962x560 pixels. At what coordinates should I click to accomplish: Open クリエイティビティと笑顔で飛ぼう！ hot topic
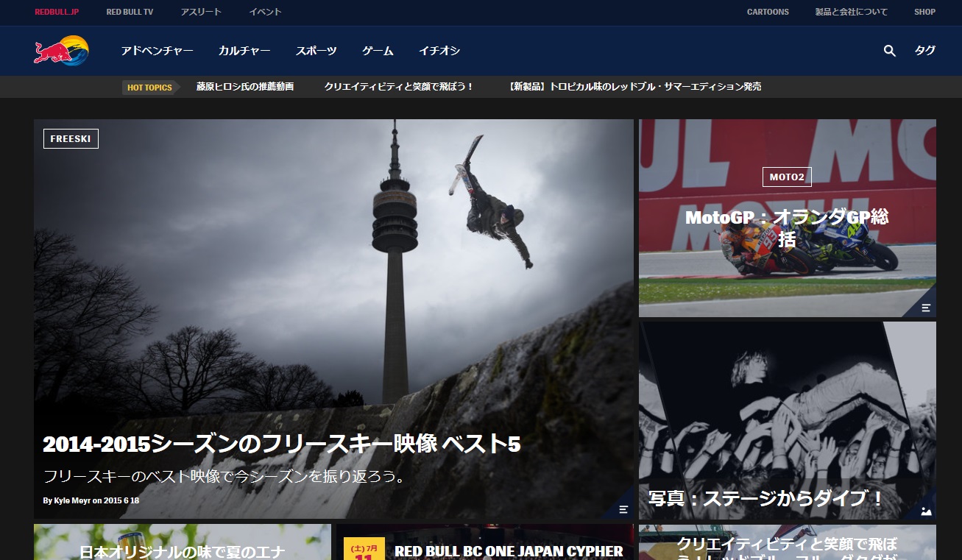pos(399,87)
